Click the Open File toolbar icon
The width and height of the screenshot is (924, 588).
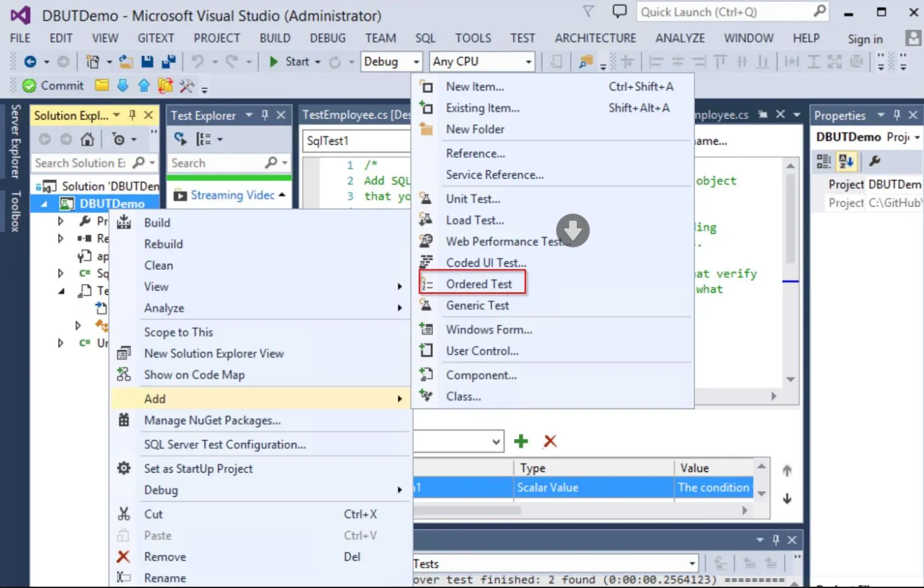[127, 62]
